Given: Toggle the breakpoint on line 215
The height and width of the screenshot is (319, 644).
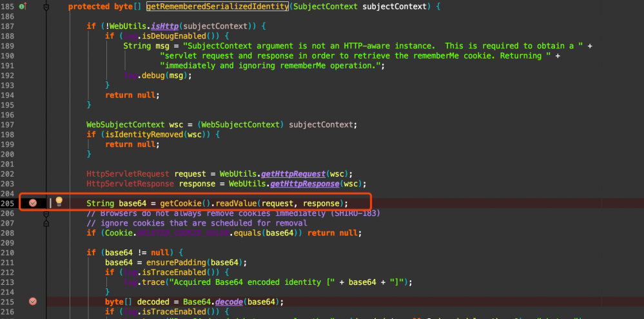Looking at the screenshot, I should coord(33,302).
